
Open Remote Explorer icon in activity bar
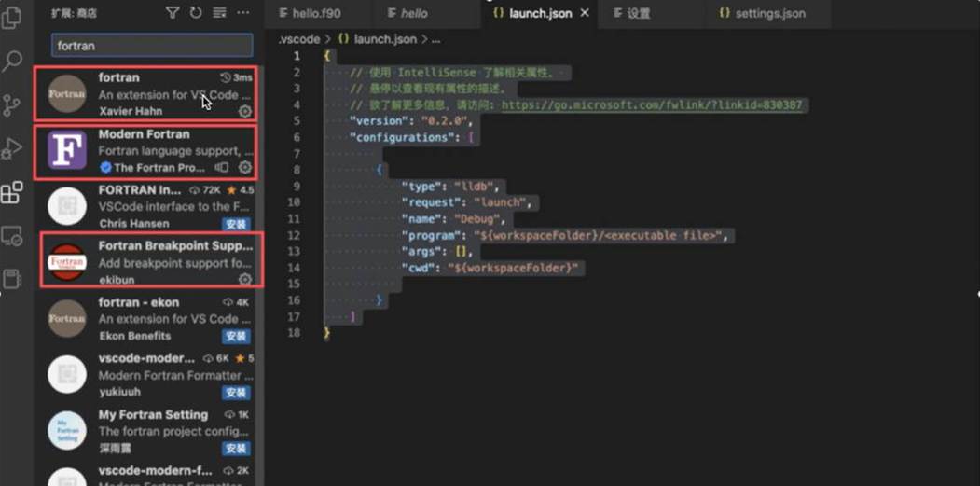[x=11, y=236]
